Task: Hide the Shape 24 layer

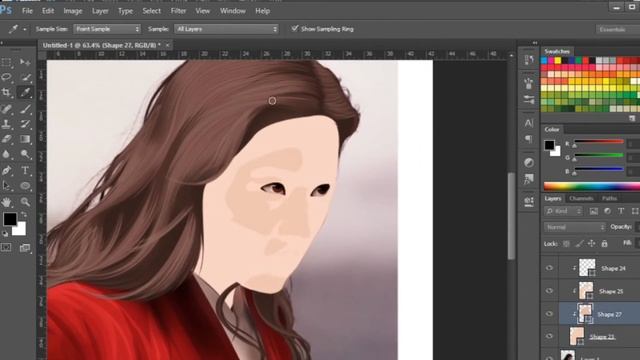Action: click(549, 268)
